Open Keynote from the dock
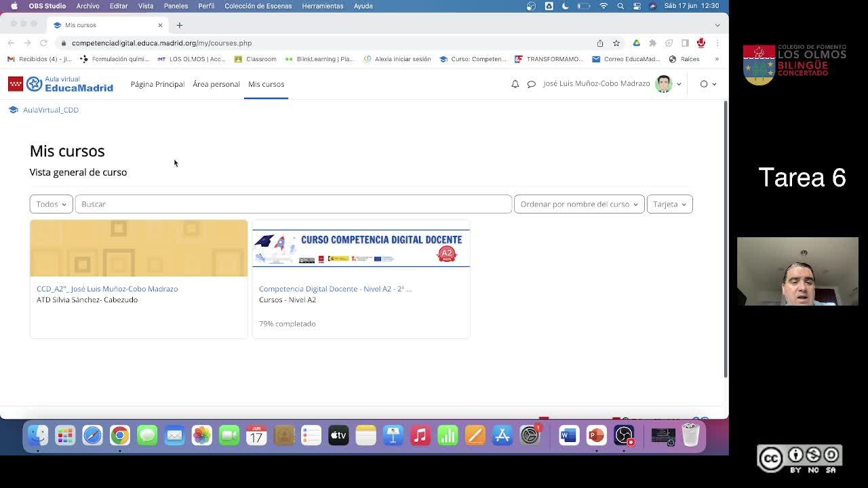 393,435
